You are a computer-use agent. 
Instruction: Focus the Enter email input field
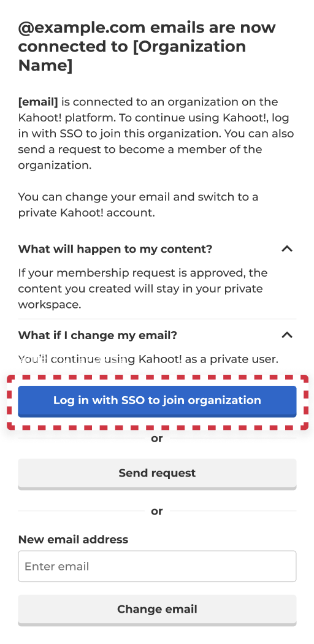157,566
